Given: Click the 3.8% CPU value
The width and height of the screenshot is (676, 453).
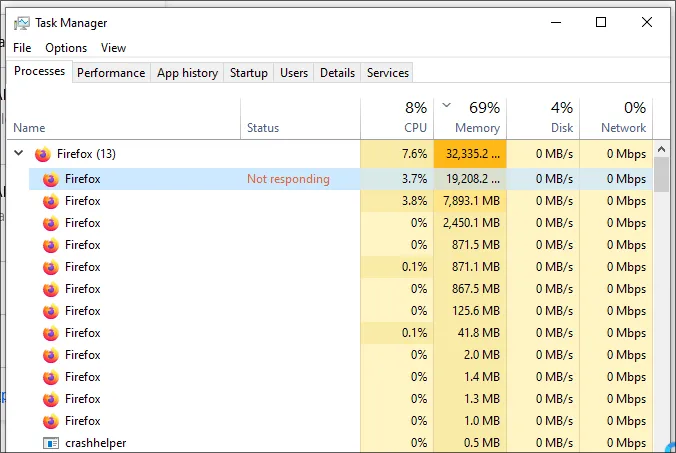Looking at the screenshot, I should (414, 201).
